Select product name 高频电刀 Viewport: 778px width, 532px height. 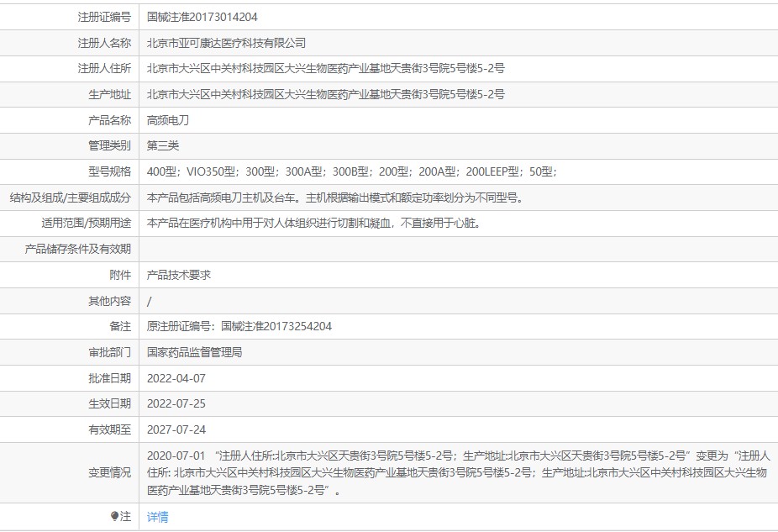[x=168, y=120]
